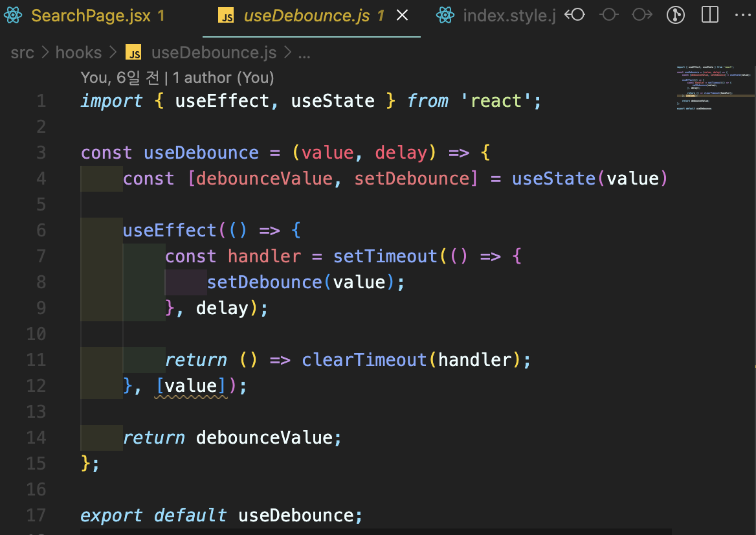Click 'useEffect' in import statement
The width and height of the screenshot is (756, 535).
pos(222,101)
